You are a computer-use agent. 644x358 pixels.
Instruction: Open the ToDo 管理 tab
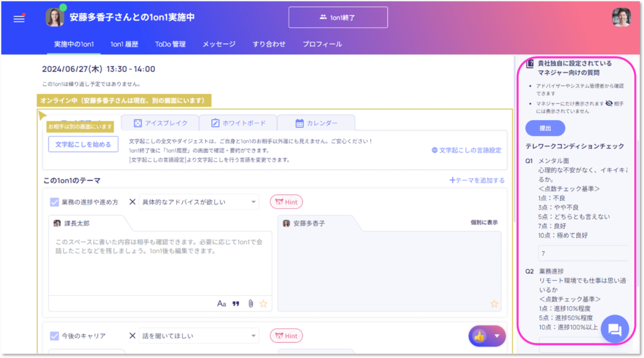[x=170, y=44]
